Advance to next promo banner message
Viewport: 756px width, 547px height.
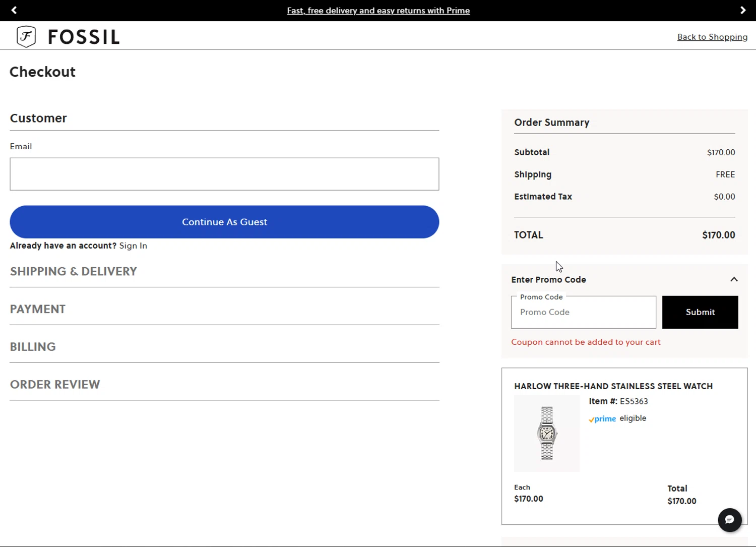[x=742, y=10]
